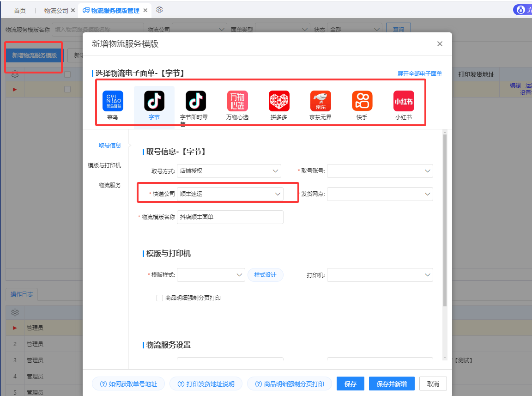Click the 保存并新增 button
532x396 pixels.
click(x=392, y=384)
